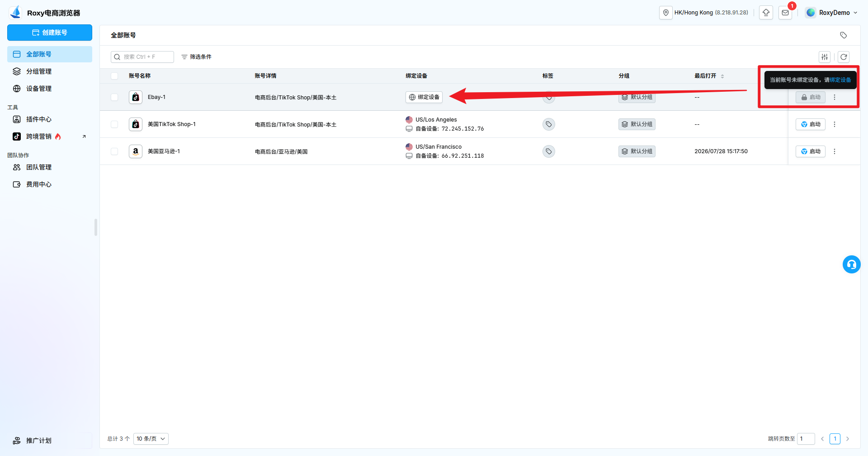Image resolution: width=868 pixels, height=456 pixels.
Task: Open column settings sliders icon
Action: coord(825,57)
